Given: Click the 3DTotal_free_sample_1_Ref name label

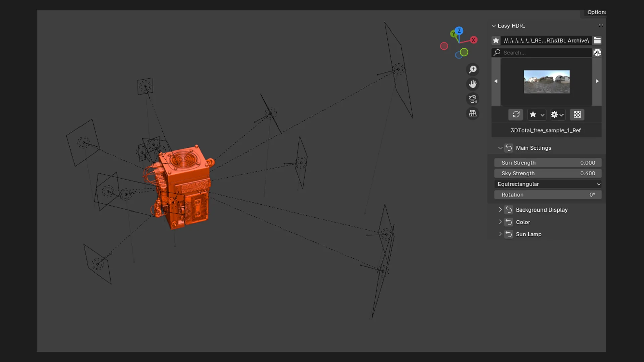Looking at the screenshot, I should coord(545,130).
